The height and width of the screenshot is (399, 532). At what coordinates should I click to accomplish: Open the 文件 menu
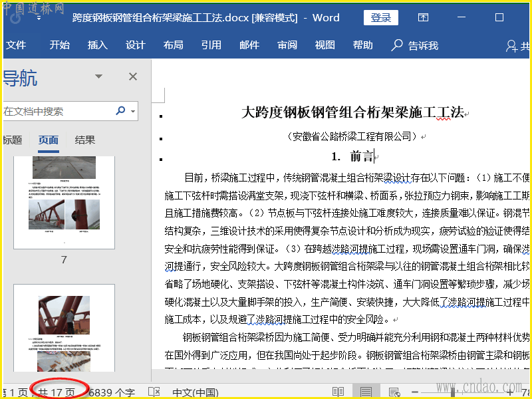tap(15, 45)
